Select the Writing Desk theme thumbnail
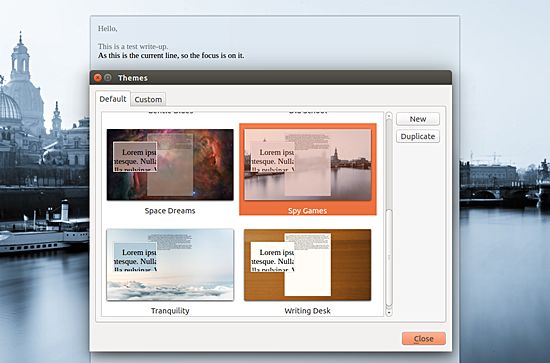The image size is (550, 363). click(308, 265)
